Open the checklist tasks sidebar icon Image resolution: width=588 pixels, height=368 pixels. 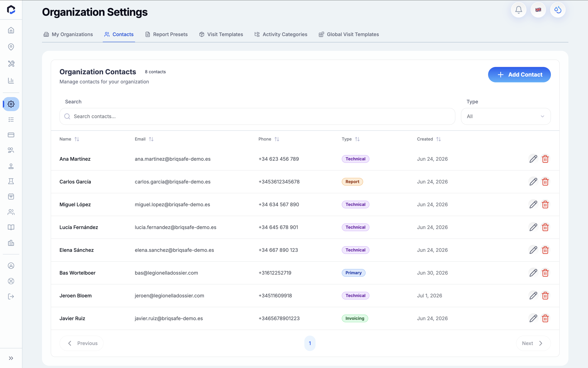pos(11,120)
